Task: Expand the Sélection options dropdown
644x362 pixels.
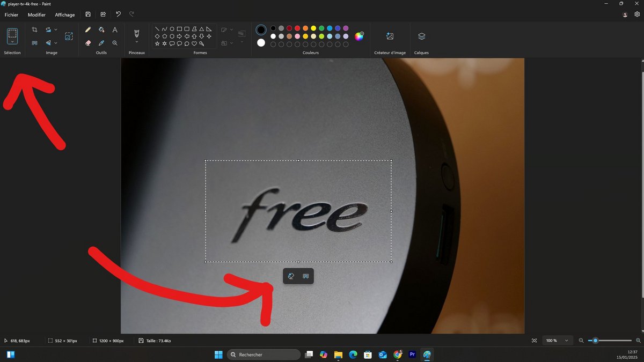Action: point(12,41)
